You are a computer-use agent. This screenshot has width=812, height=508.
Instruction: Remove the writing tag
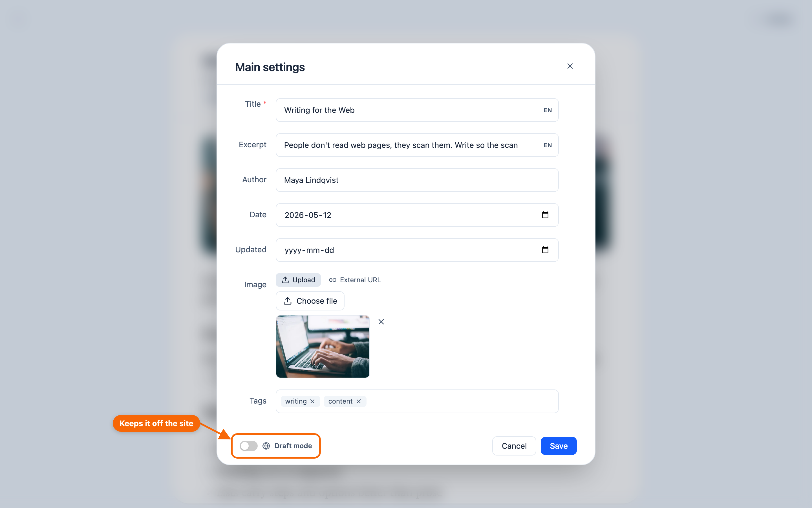(312, 401)
